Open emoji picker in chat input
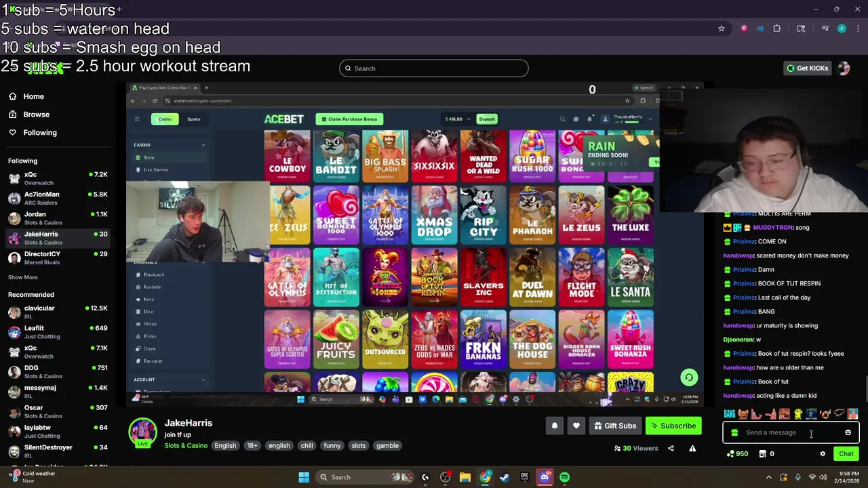The image size is (868, 488). (x=848, y=432)
